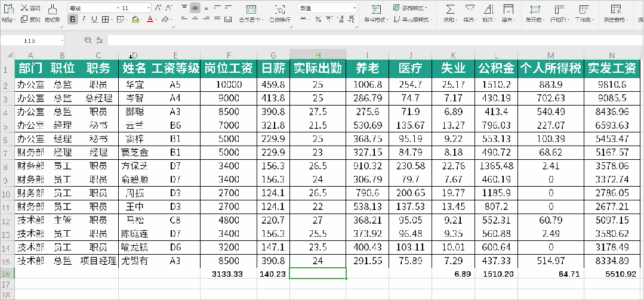
Task: Open the Cell Style (单元格样式) dropdown
Action: (x=413, y=19)
